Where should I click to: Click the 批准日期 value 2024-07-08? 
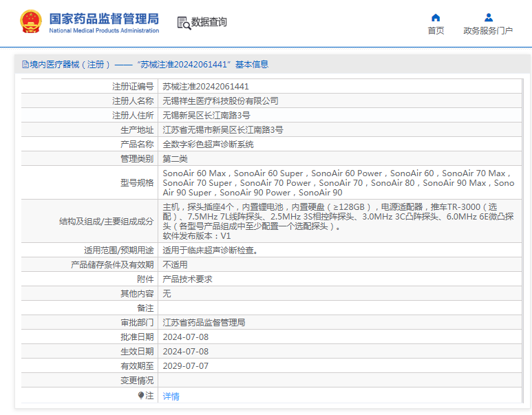185,337
